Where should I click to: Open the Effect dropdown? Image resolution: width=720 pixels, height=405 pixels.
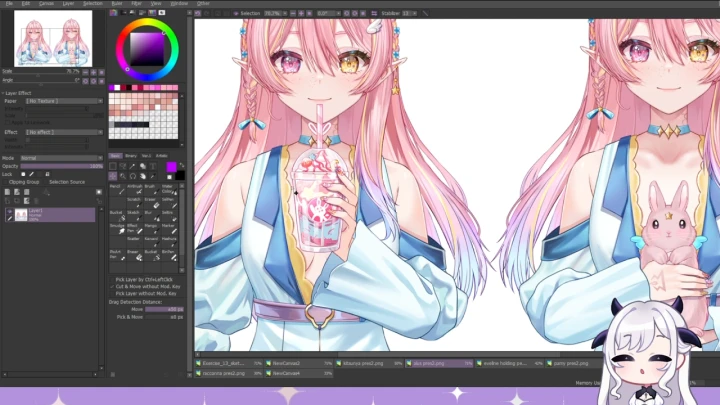pyautogui.click(x=64, y=132)
